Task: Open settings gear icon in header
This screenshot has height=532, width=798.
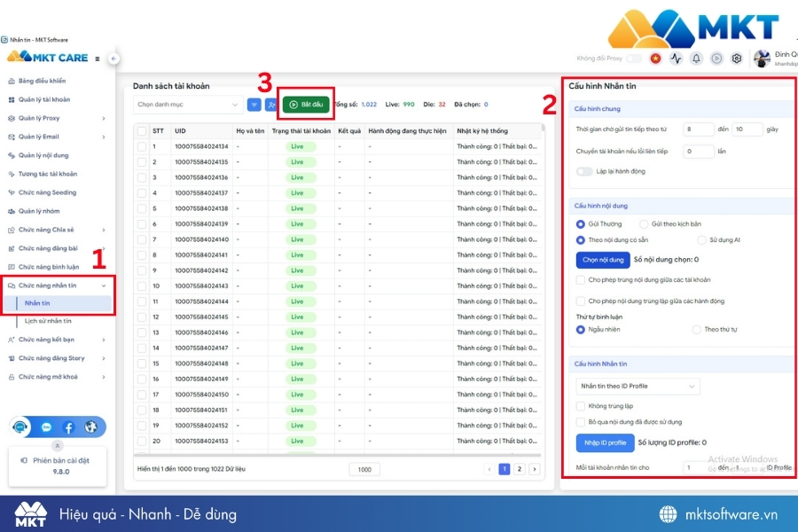Action: (737, 59)
